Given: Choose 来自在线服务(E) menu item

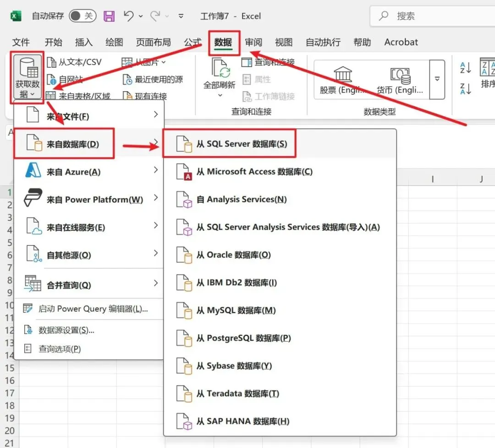Looking at the screenshot, I should coord(89,227).
